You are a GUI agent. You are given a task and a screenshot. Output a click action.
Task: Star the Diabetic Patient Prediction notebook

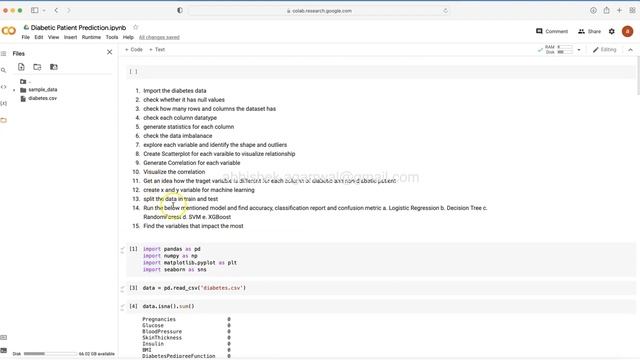point(136,27)
